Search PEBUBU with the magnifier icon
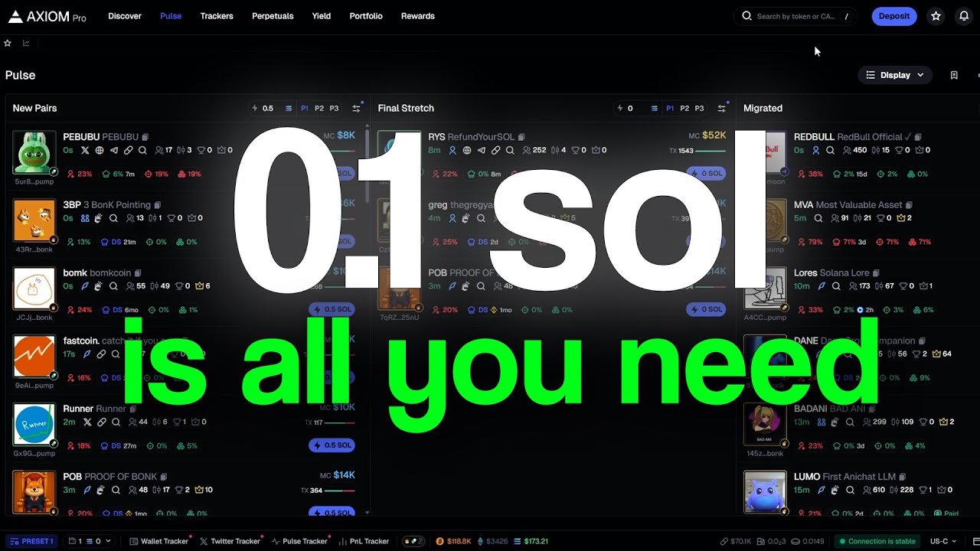The height and width of the screenshot is (551, 980). (x=143, y=150)
